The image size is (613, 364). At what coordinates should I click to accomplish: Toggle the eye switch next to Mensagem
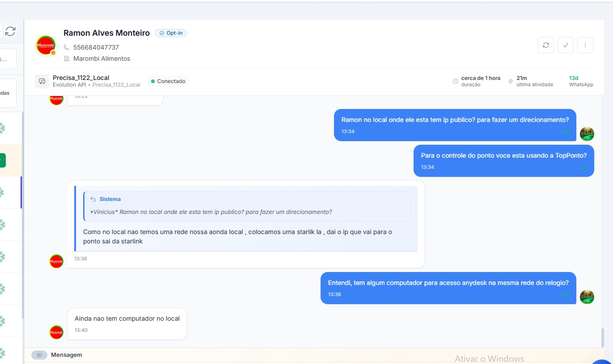pyautogui.click(x=39, y=355)
